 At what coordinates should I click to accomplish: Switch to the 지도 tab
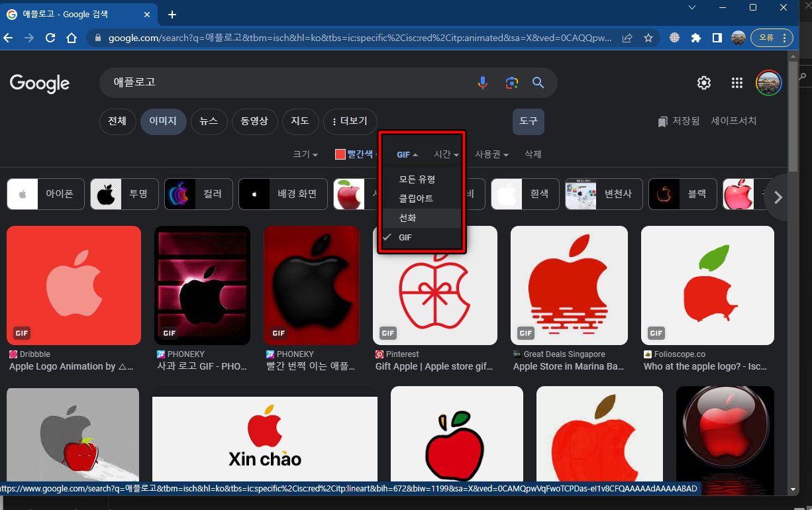(x=300, y=121)
